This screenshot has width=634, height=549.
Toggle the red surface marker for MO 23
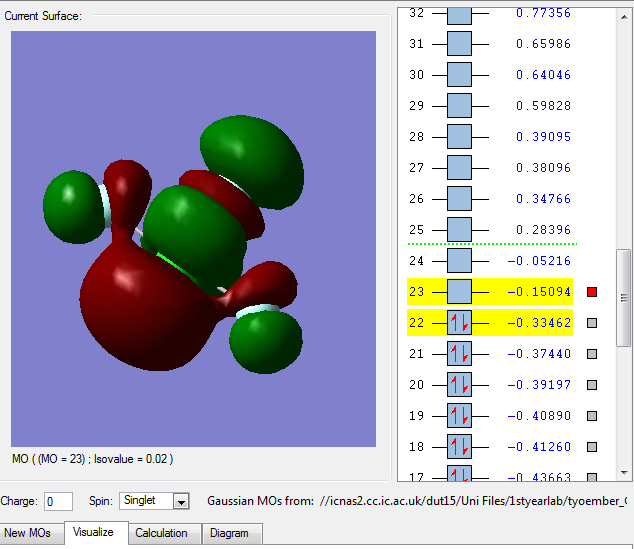click(x=593, y=292)
